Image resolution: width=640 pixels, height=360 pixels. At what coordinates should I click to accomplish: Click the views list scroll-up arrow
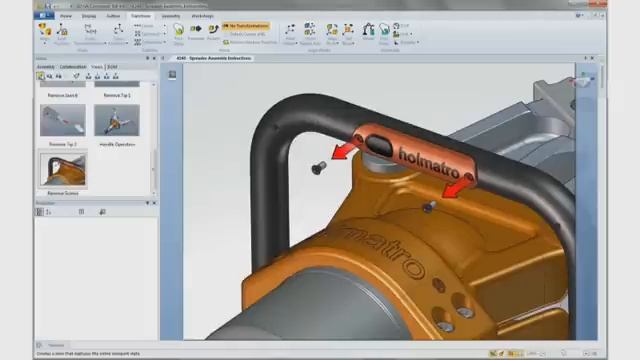pos(153,84)
